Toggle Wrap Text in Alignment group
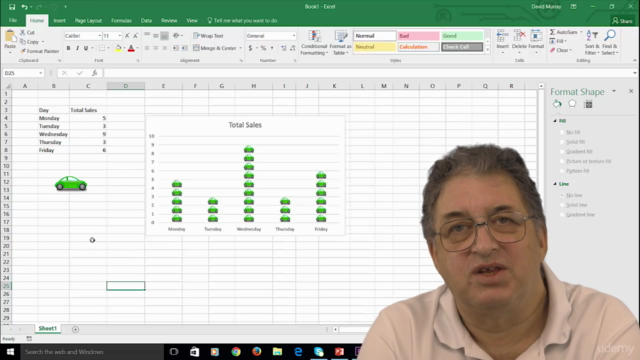640x360 pixels. pyautogui.click(x=208, y=36)
